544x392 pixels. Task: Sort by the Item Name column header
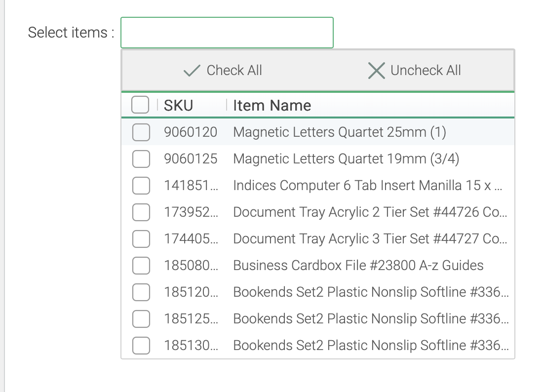[x=272, y=105]
